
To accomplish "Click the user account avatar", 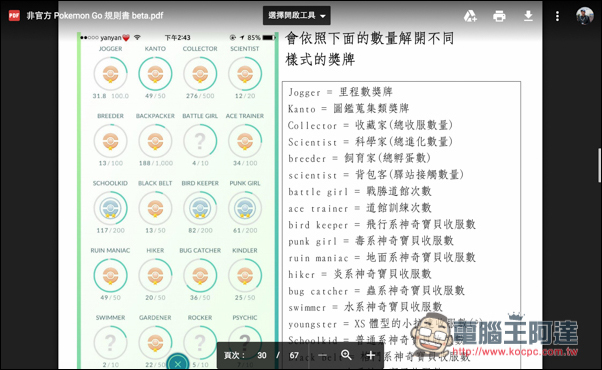I will (x=584, y=16).
